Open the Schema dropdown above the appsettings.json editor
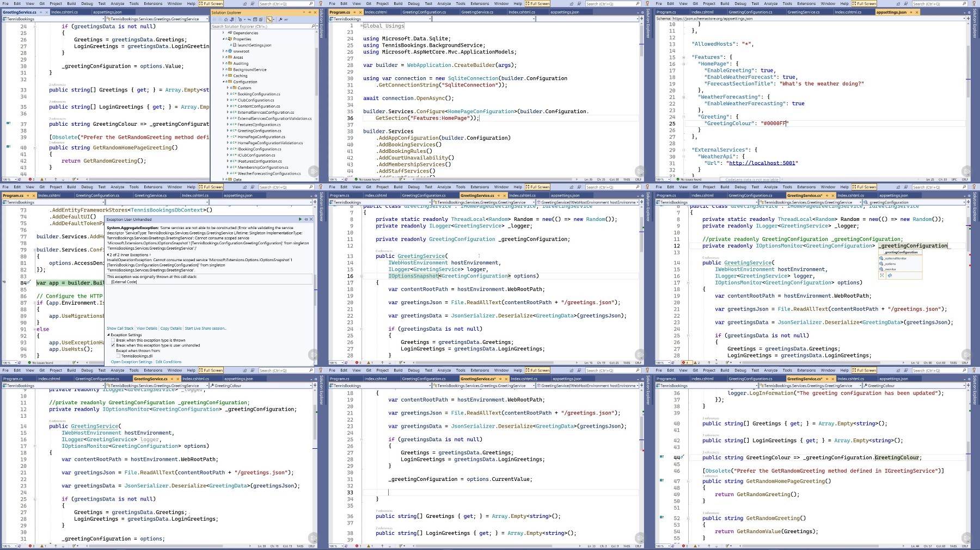Screen dimensions: 980x550 click(x=964, y=18)
